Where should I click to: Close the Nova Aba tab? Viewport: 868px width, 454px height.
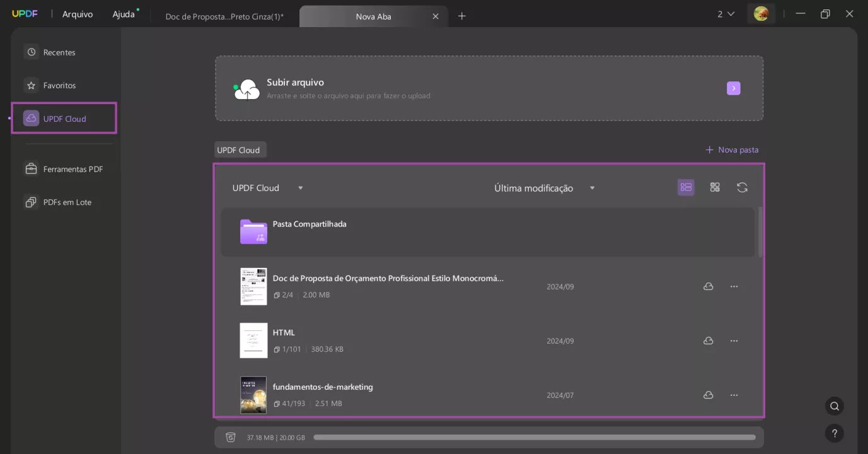[x=435, y=16]
